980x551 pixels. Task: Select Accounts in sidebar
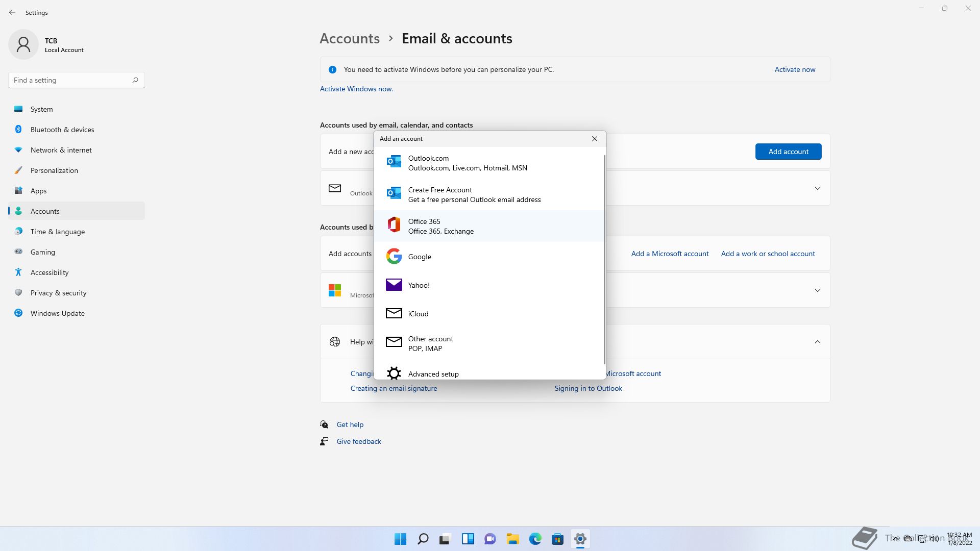pos(77,211)
